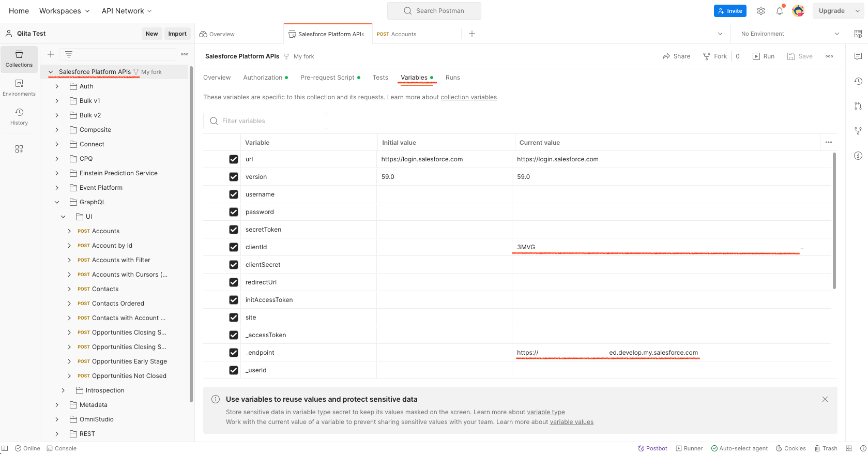Click the Import button
The image size is (868, 454).
177,34
